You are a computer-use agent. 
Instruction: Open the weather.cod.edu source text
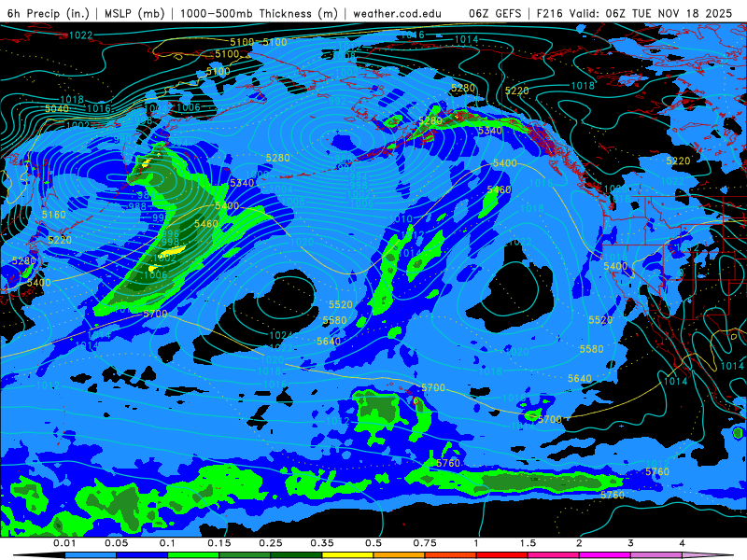pyautogui.click(x=397, y=13)
